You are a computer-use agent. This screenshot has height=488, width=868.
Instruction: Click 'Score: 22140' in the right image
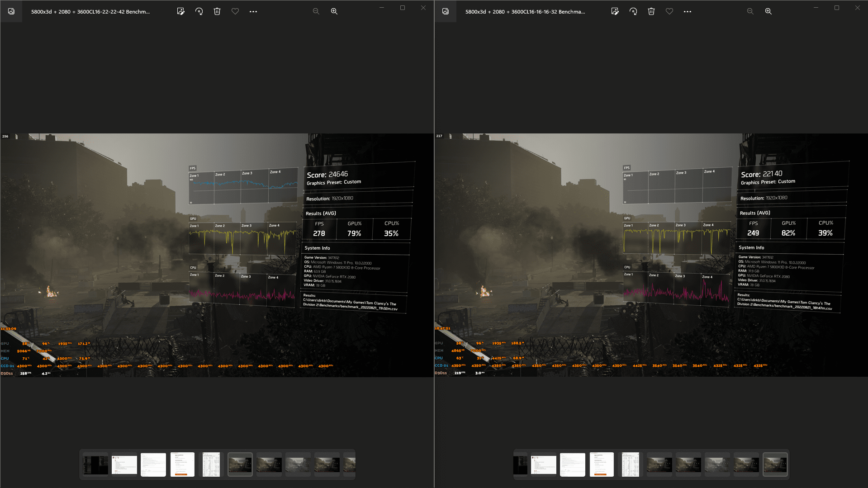tap(762, 174)
